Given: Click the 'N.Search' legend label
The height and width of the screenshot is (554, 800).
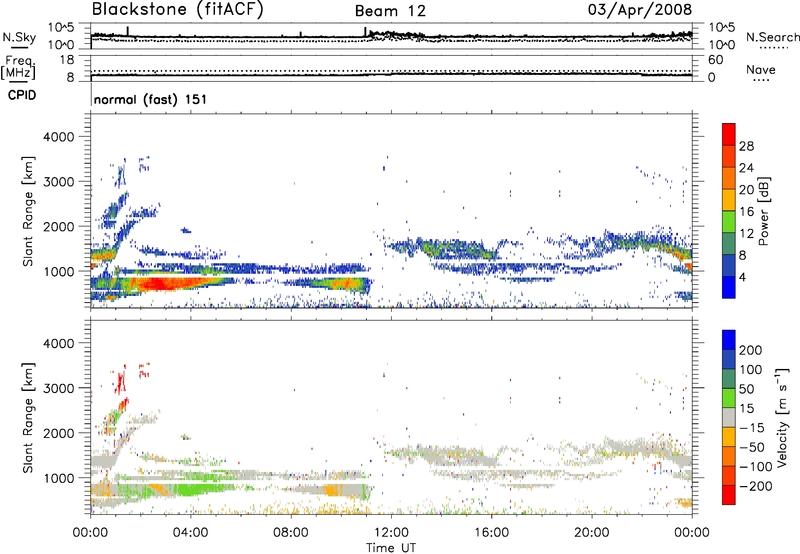Looking at the screenshot, I should 772,37.
